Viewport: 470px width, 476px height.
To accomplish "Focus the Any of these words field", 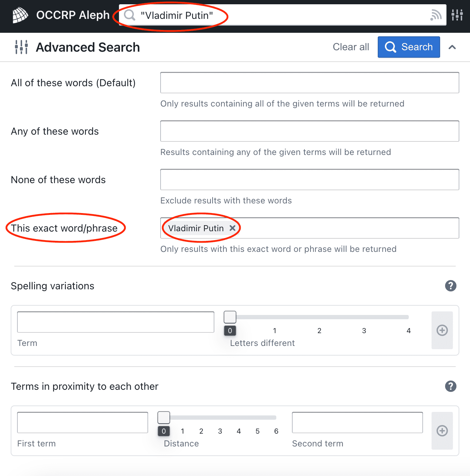I will pos(310,131).
